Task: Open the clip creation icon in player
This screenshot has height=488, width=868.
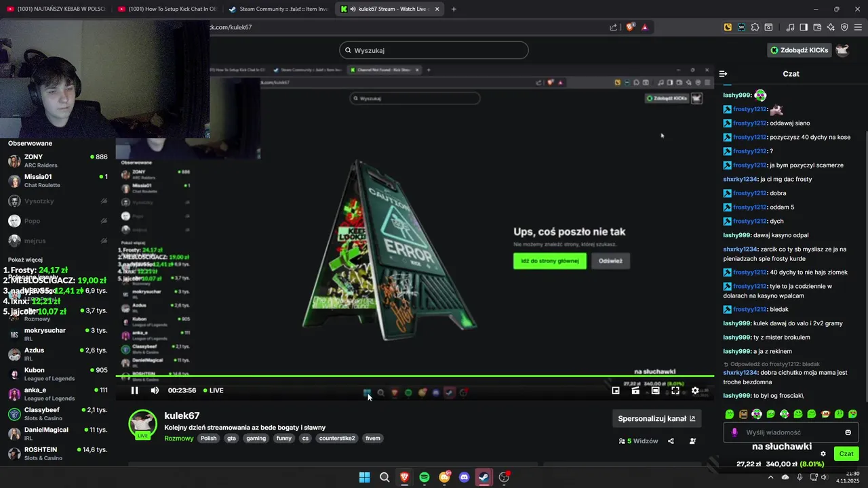Action: click(x=635, y=390)
